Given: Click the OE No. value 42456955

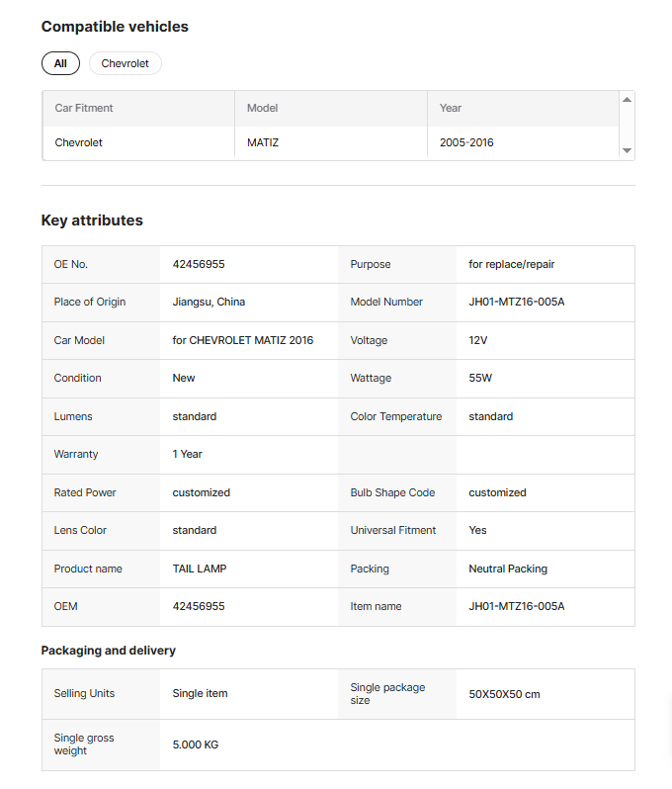Looking at the screenshot, I should 199,264.
